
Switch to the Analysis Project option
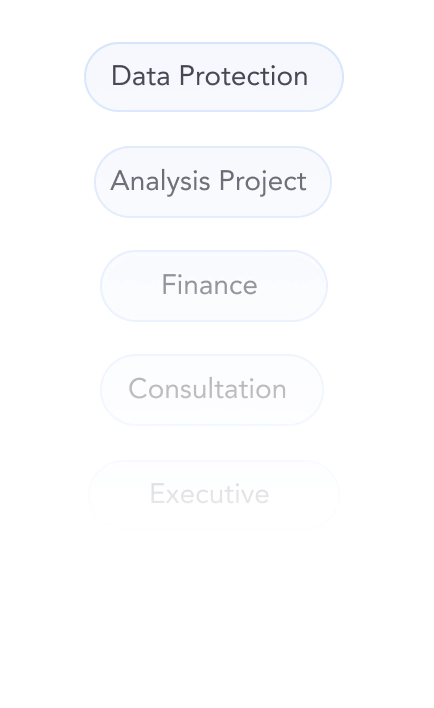[213, 182]
